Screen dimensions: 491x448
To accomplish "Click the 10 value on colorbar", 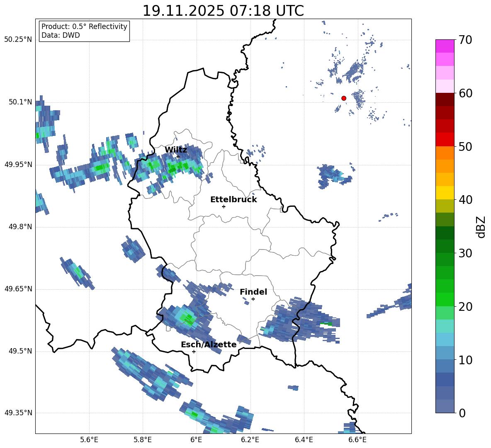I will tap(466, 360).
